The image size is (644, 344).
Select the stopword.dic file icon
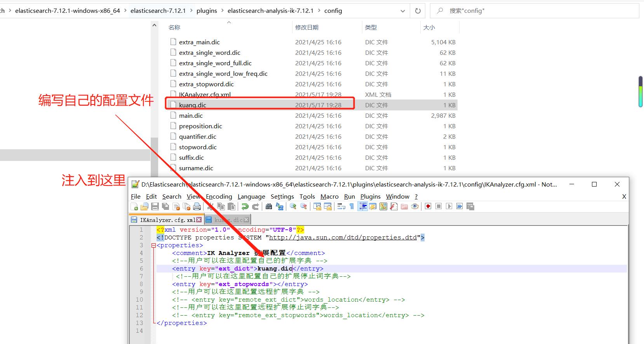point(173,147)
